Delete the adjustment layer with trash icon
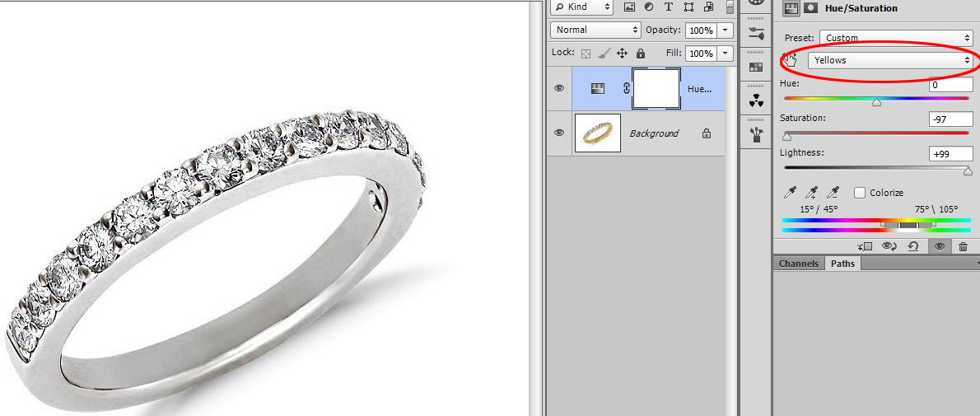This screenshot has width=980, height=416. 963,246
